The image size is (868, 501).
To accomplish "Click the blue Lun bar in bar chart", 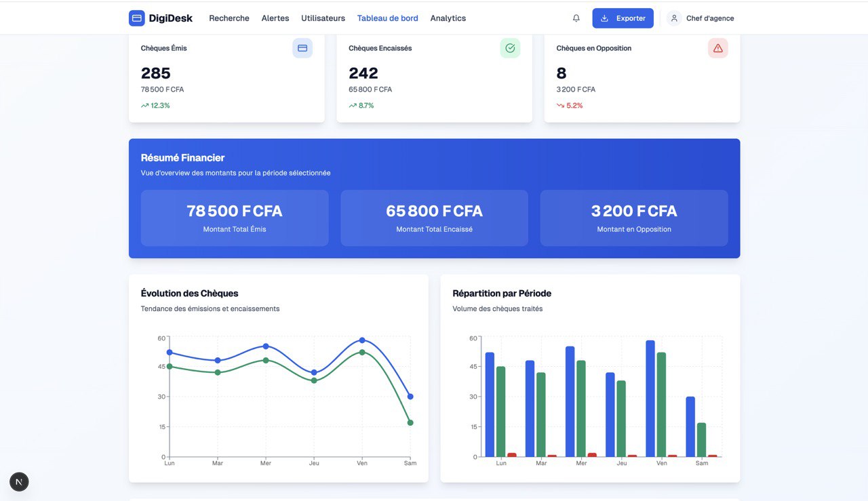I will coord(490,405).
